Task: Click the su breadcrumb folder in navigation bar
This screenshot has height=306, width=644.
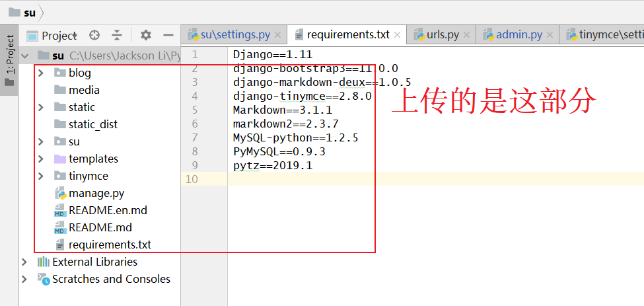Action: [22, 13]
